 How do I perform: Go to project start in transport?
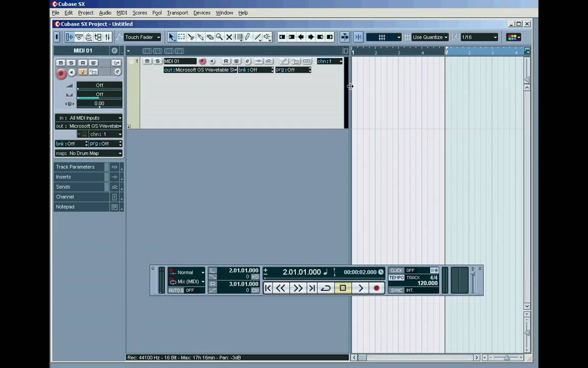pyautogui.click(x=268, y=288)
